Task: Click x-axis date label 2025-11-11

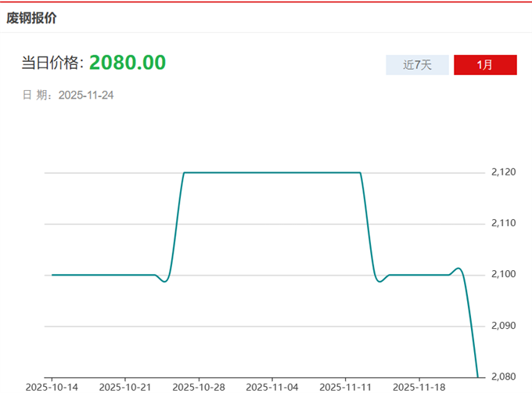Action: point(345,387)
